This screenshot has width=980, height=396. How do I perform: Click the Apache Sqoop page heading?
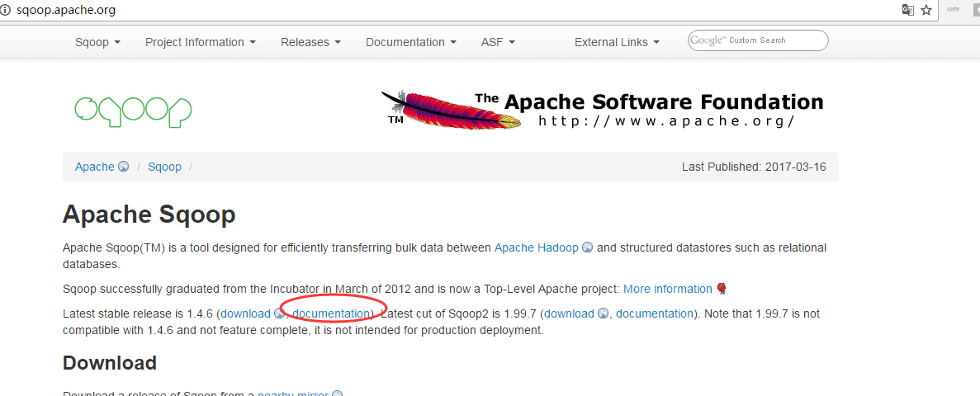[x=149, y=214]
